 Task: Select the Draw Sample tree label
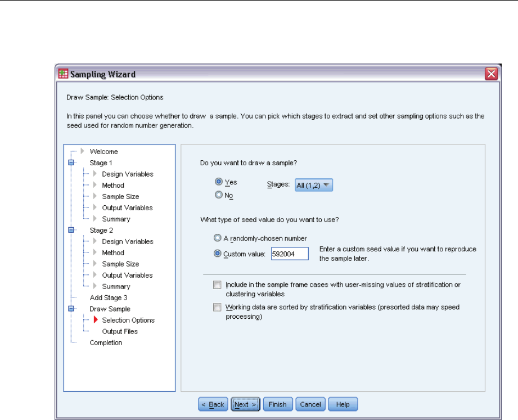coord(110,309)
